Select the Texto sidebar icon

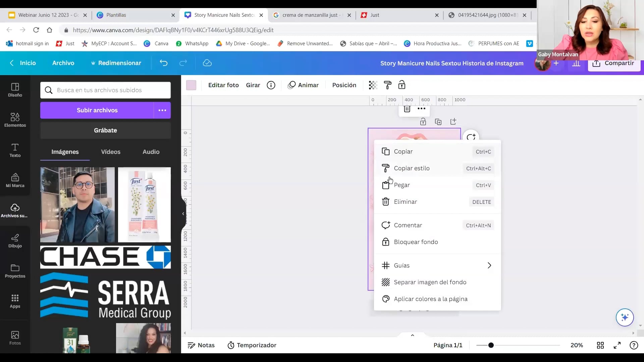coord(15,151)
